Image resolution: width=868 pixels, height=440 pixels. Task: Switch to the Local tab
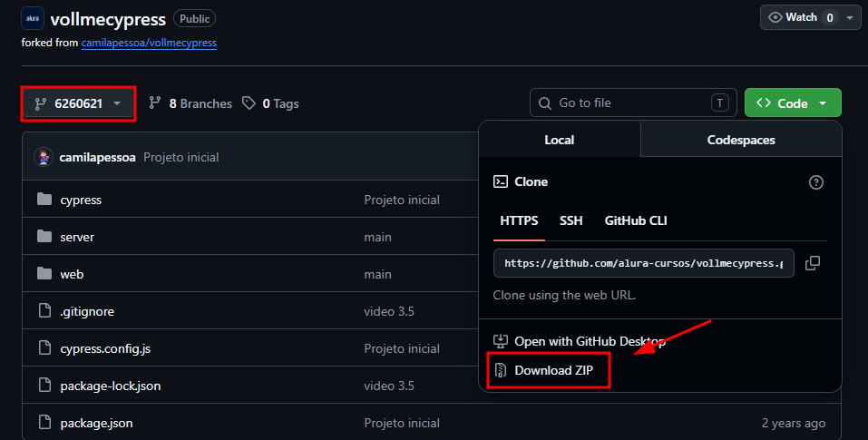tap(559, 140)
